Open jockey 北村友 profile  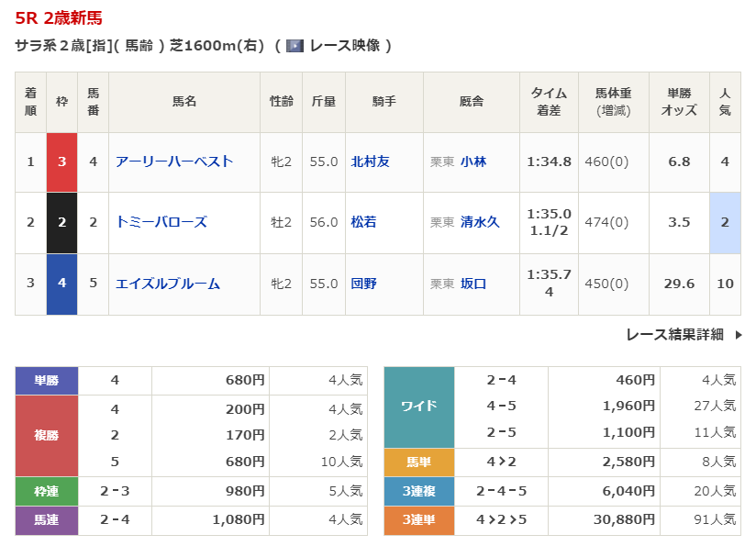click(370, 162)
